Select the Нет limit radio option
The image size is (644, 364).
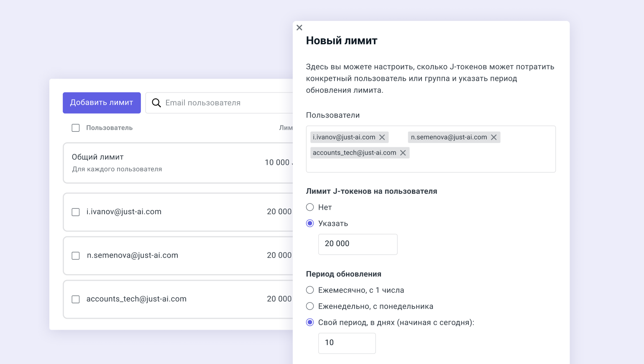click(x=310, y=207)
